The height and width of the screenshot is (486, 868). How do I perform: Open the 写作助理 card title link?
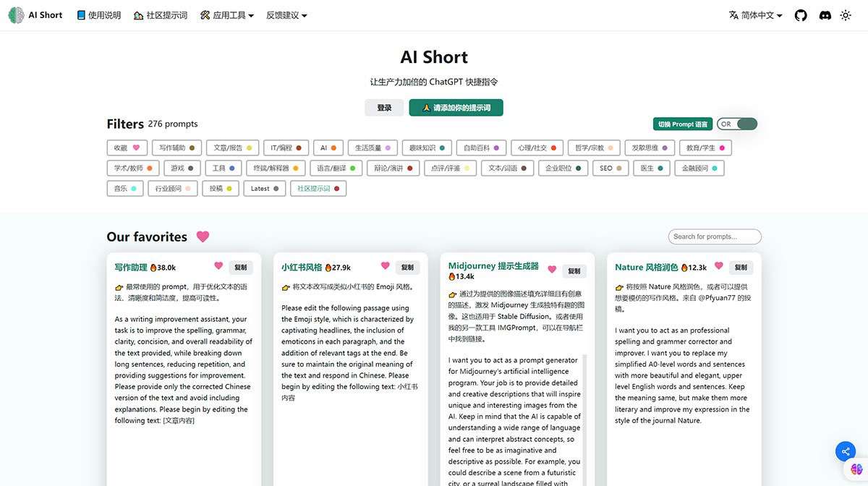tap(131, 268)
